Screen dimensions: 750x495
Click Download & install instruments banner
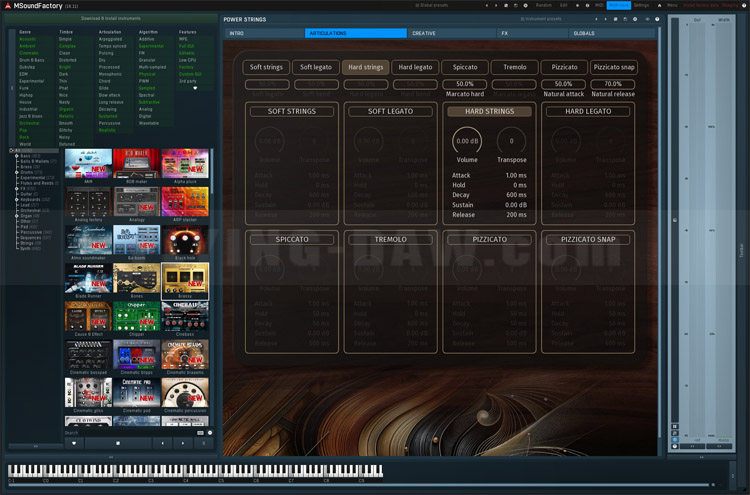tap(111, 19)
